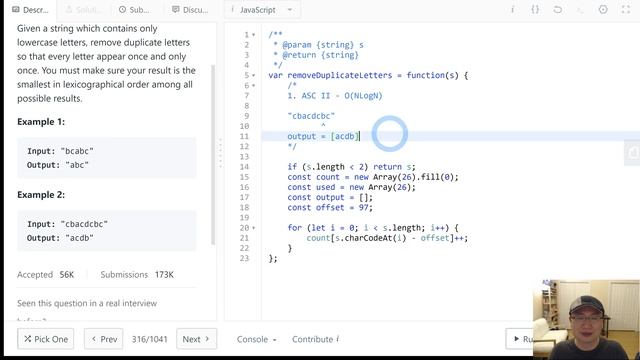This screenshot has height=360, width=640.
Task: Click the count[s.charCodeAt(i) - offset]++ line
Action: 387,238
